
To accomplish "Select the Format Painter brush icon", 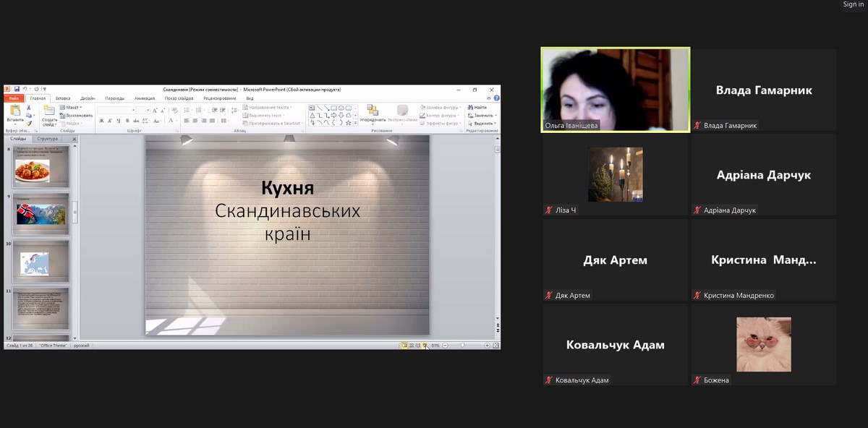I will click(28, 123).
